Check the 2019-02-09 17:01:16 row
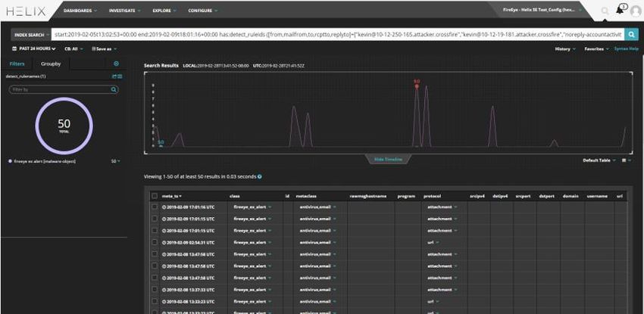Image resolution: width=644 pixels, height=314 pixels. point(154,207)
